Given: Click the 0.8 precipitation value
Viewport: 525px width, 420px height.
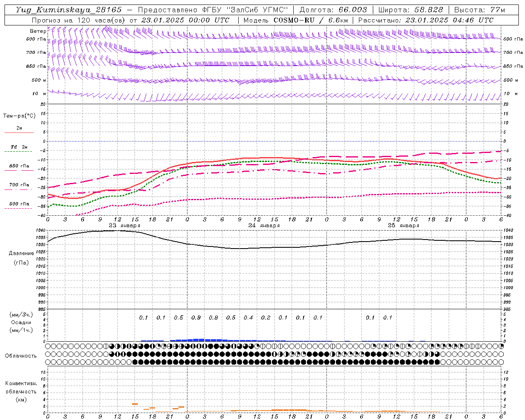Looking at the screenshot, I should [x=213, y=317].
